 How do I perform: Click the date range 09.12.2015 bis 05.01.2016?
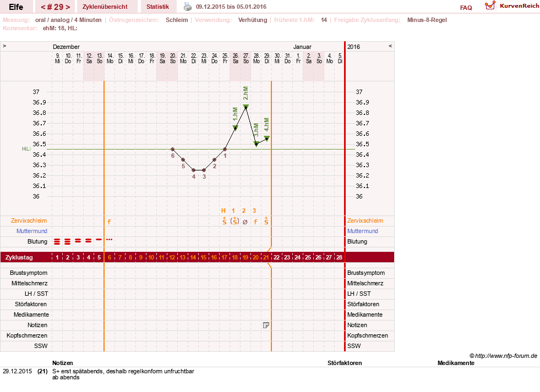[x=231, y=7]
